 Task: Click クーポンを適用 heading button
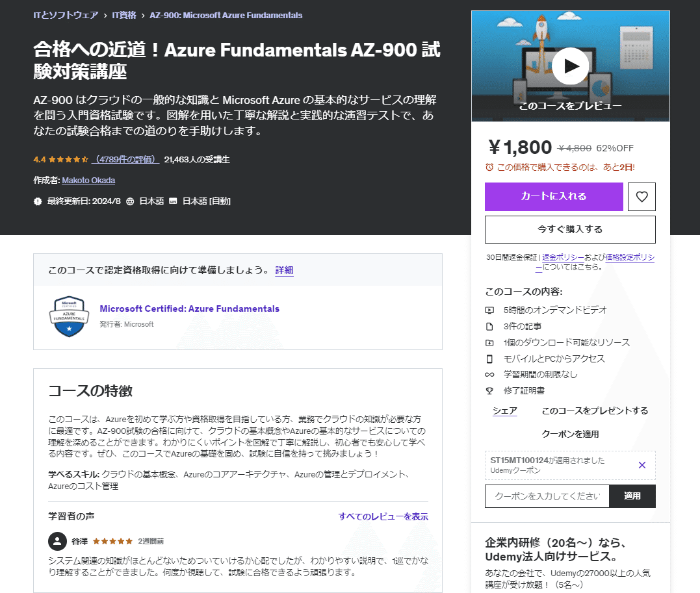[x=570, y=434]
